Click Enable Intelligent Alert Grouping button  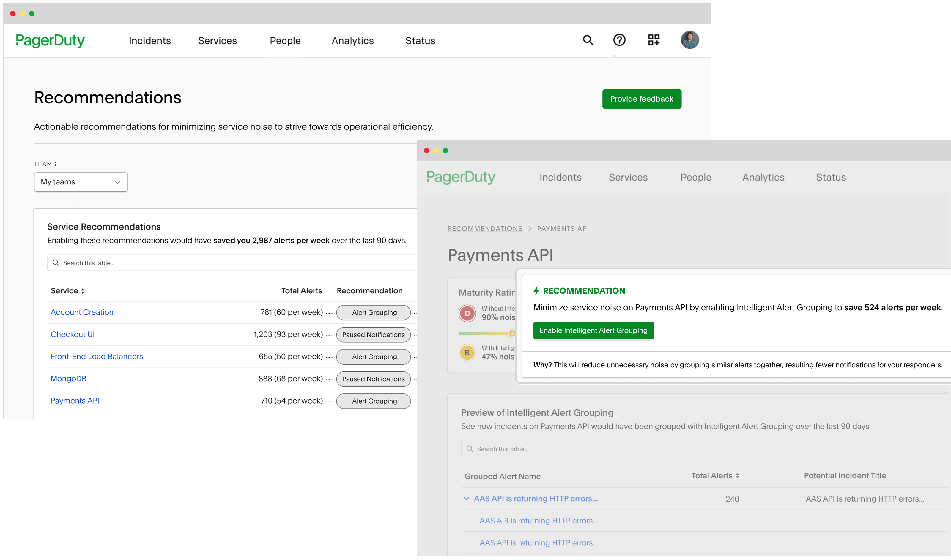click(593, 330)
